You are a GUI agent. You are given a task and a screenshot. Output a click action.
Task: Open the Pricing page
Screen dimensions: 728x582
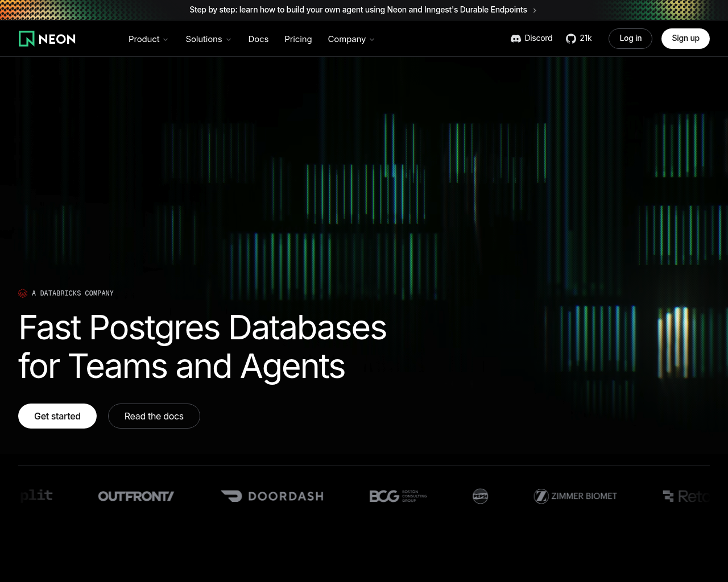point(298,39)
